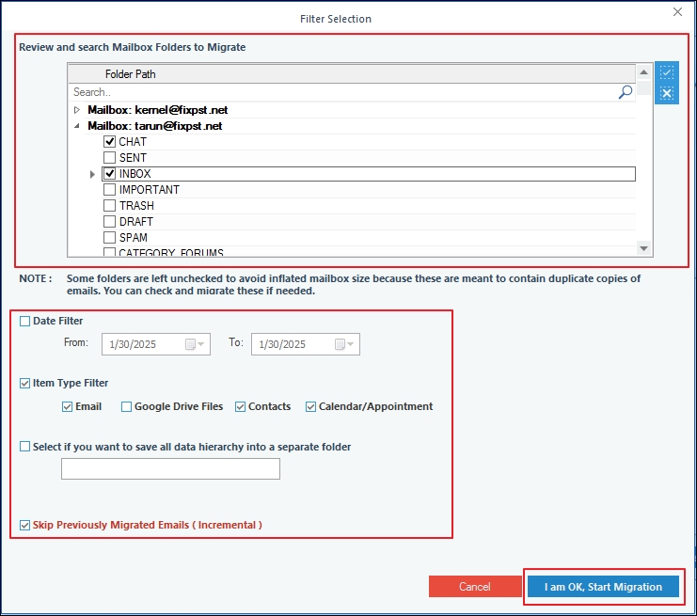Select Mailbox: tarun@fixpst.net row
The image size is (697, 616).
(154, 126)
